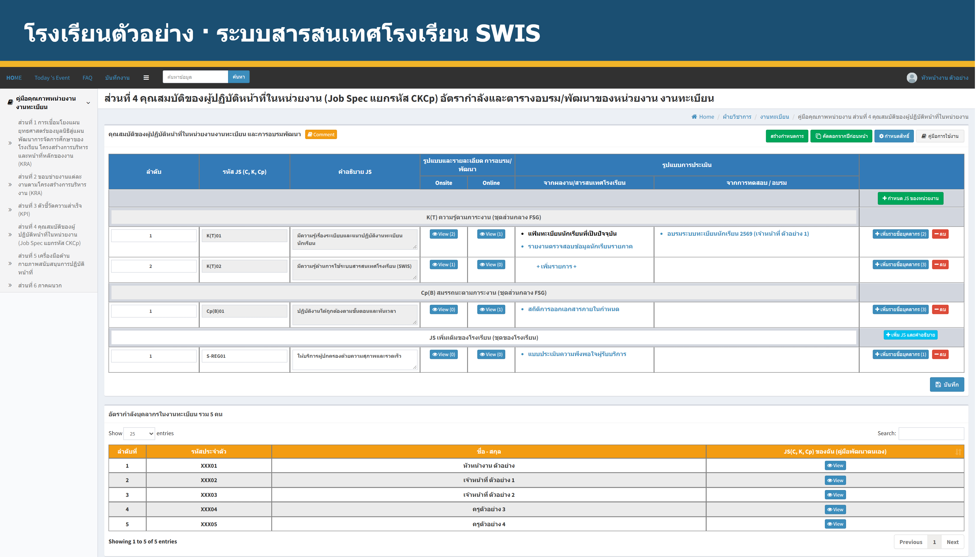This screenshot has height=557, width=980.
Task: Click View button for หัวหน้างาน ตัวอย่าง row
Action: (835, 465)
